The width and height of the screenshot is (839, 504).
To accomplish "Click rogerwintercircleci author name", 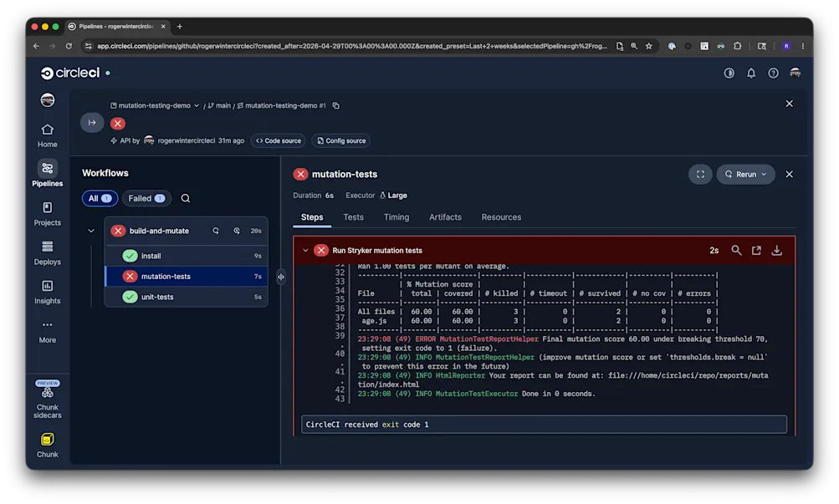I will [187, 140].
